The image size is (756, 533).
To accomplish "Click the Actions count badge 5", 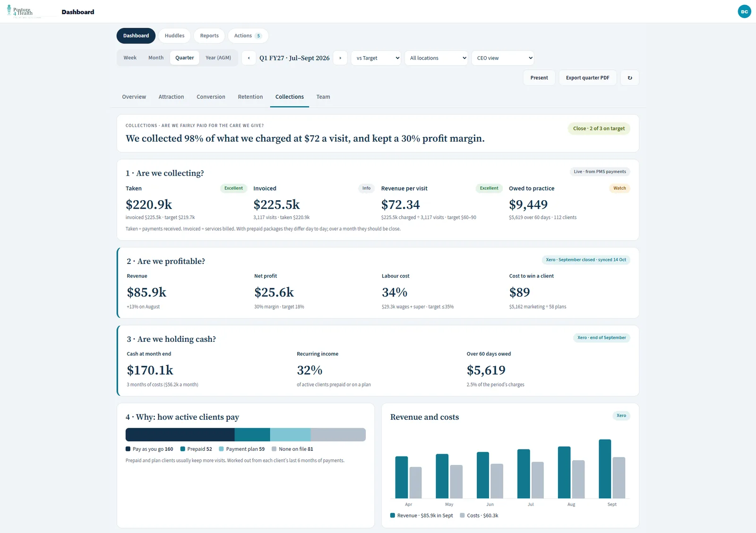I will pos(258,36).
